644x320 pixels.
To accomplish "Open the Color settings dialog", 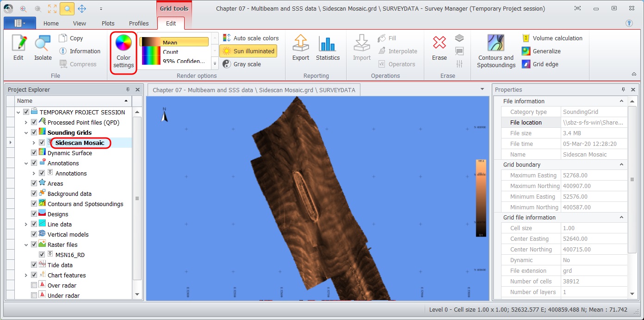I will tap(124, 52).
